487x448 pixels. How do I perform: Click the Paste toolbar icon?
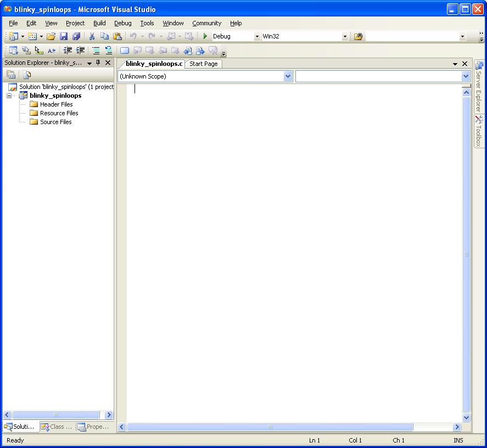click(x=117, y=36)
